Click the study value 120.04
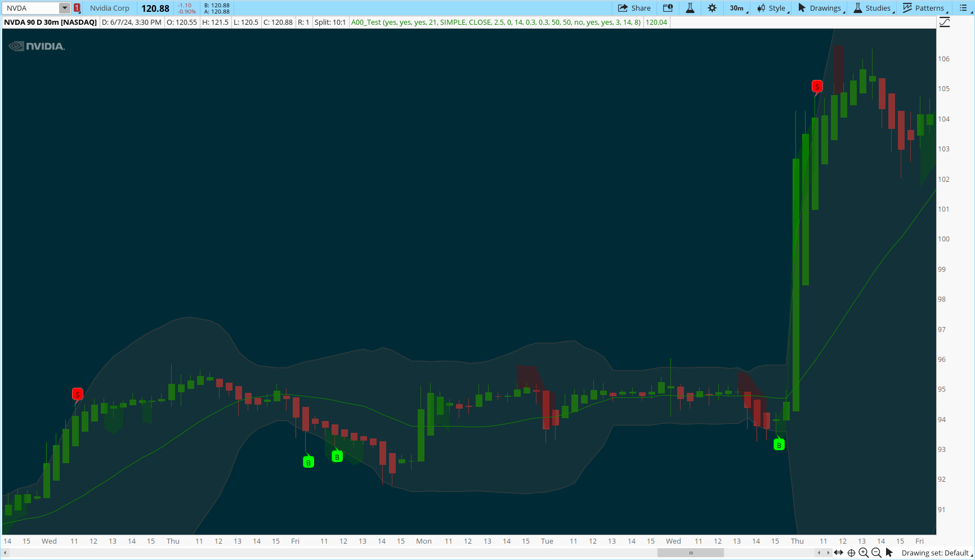The height and width of the screenshot is (560, 975). click(x=656, y=23)
